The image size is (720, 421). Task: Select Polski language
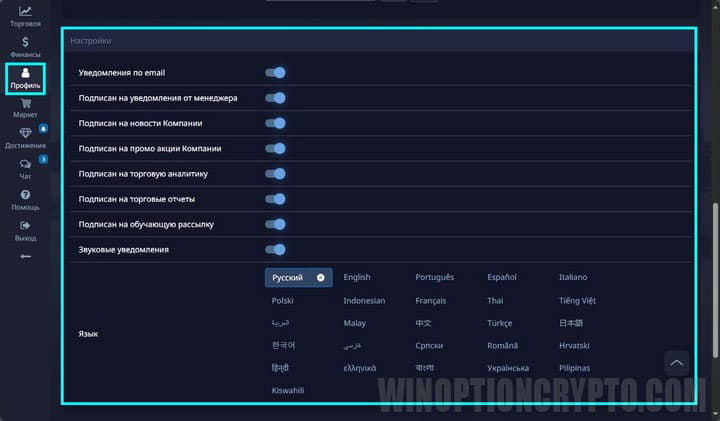(x=282, y=301)
